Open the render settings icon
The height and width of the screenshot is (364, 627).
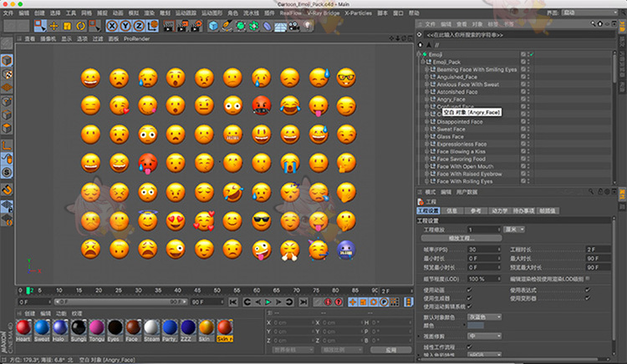pyautogui.click(x=196, y=27)
